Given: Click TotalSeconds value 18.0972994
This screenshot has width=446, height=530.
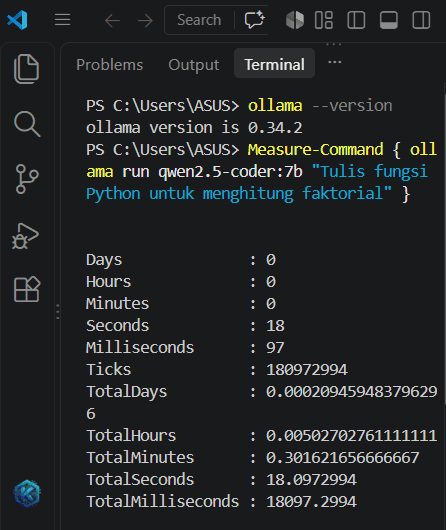Looking at the screenshot, I should coord(311,479).
